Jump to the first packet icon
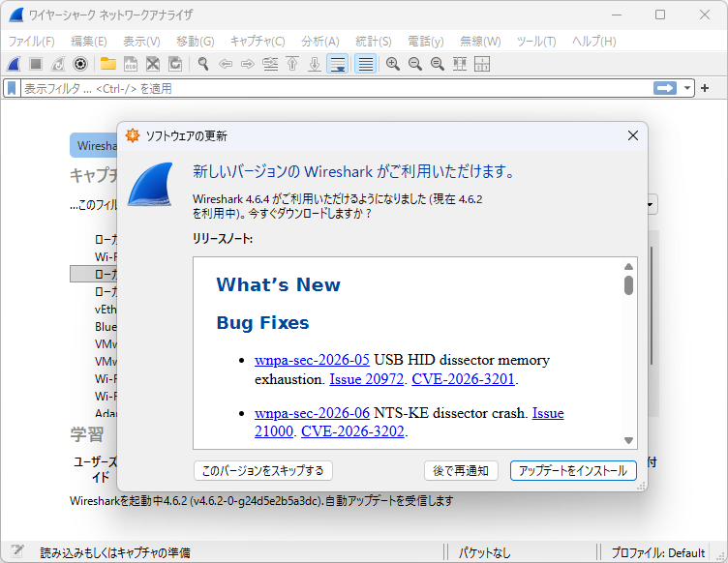The width and height of the screenshot is (728, 563). click(292, 64)
